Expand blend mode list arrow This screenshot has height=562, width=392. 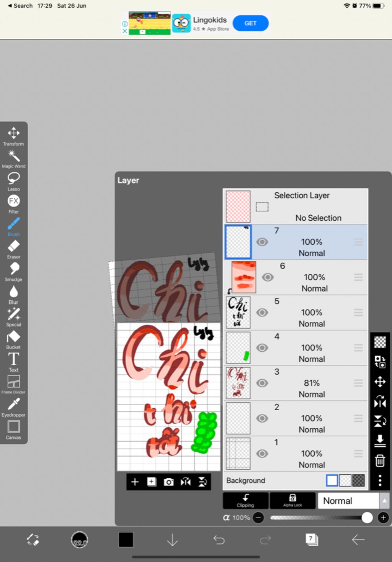(x=384, y=501)
